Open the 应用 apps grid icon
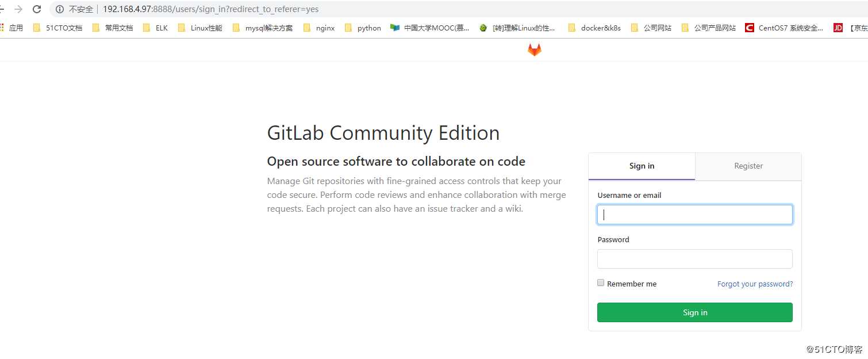Viewport: 868px width, 359px height. [x=2, y=28]
